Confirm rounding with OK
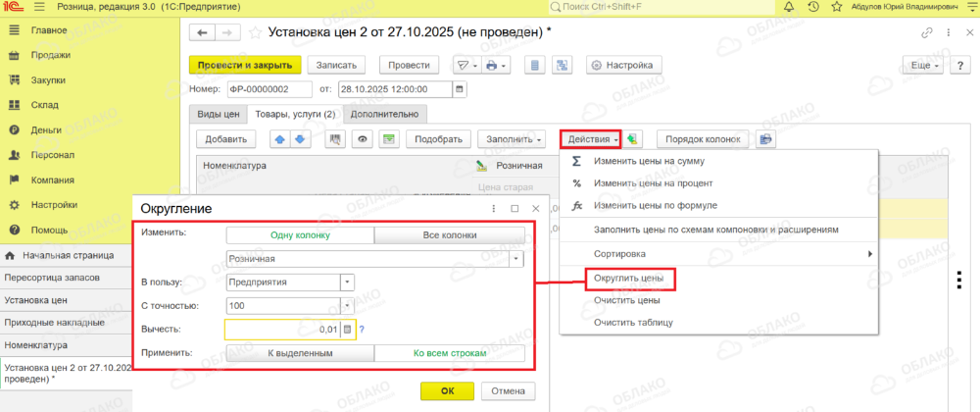Image resolution: width=980 pixels, height=412 pixels. (x=447, y=391)
